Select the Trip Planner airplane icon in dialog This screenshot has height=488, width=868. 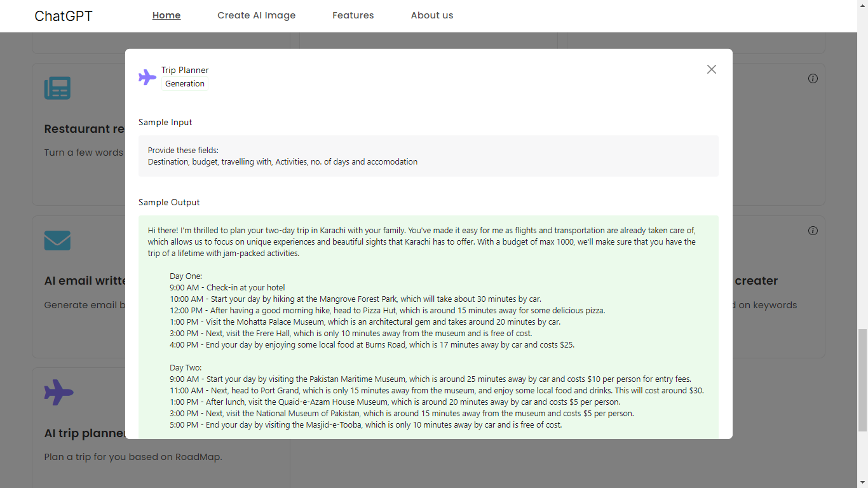pyautogui.click(x=147, y=76)
